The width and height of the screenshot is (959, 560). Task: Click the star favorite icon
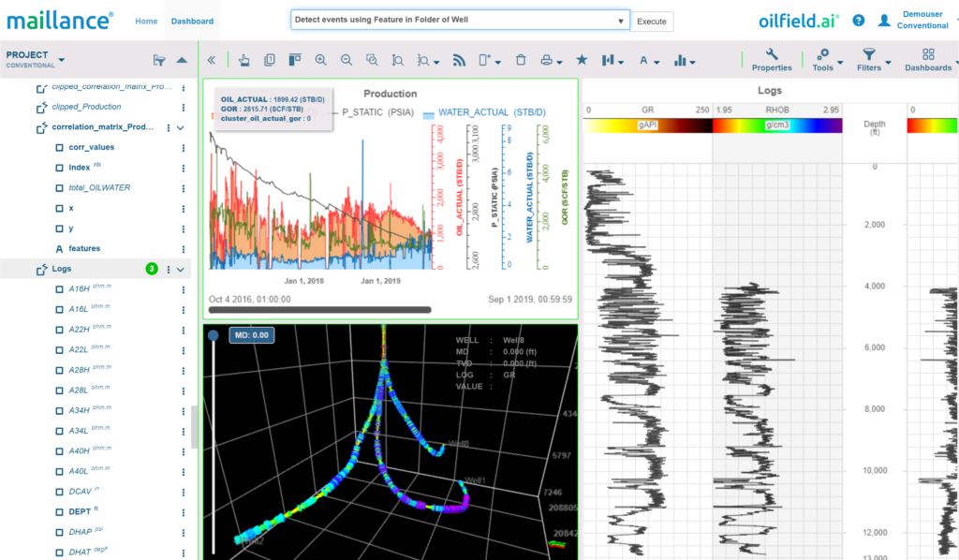(x=582, y=59)
